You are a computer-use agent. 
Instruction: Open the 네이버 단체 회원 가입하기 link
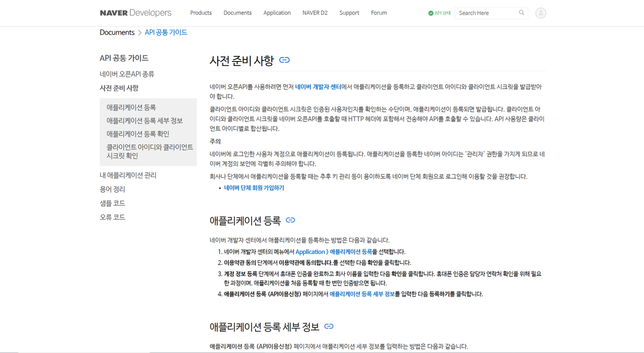(254, 188)
